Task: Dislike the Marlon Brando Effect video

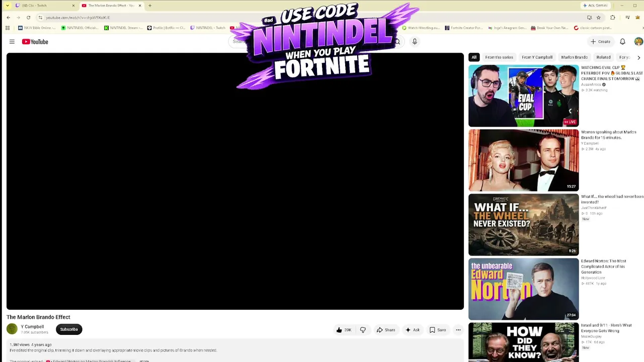Action: [x=363, y=330]
